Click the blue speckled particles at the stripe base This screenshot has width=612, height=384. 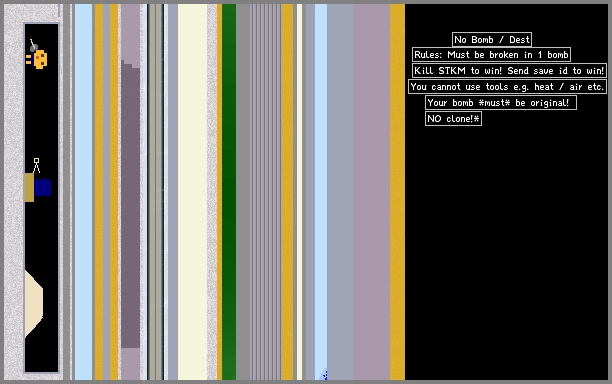[324, 374]
